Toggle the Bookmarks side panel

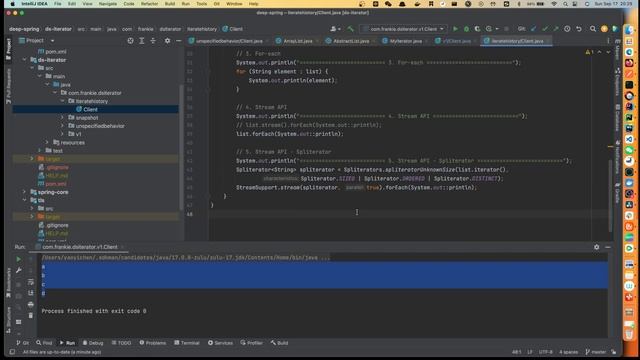tap(8, 283)
